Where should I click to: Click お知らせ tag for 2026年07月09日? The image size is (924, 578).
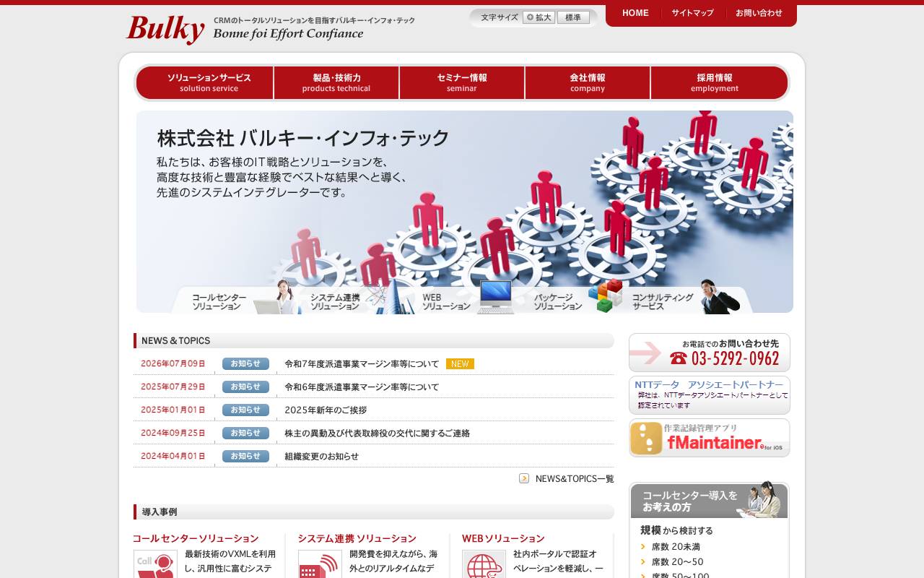[245, 364]
